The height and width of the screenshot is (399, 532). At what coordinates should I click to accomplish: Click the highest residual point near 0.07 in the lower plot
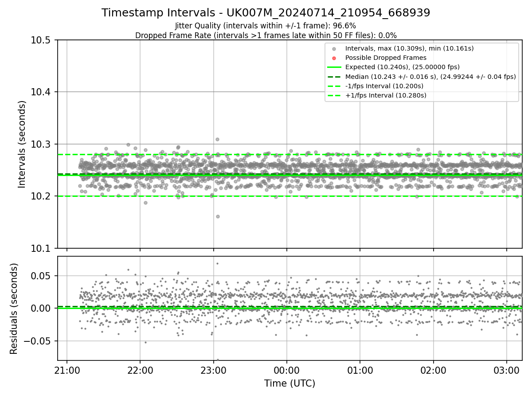coord(217,263)
